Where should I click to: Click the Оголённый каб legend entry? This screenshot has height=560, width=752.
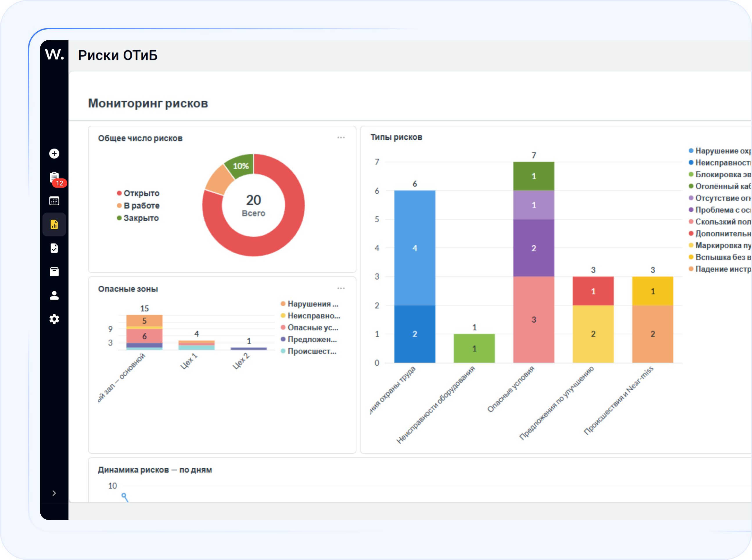point(720,186)
